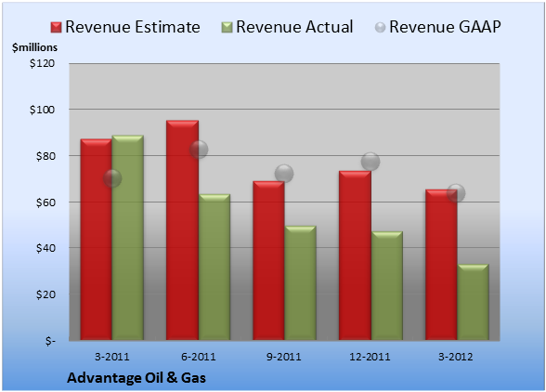Select the red estimate bar for 3-2011
Screen dimensions: 546x392
coord(97,240)
